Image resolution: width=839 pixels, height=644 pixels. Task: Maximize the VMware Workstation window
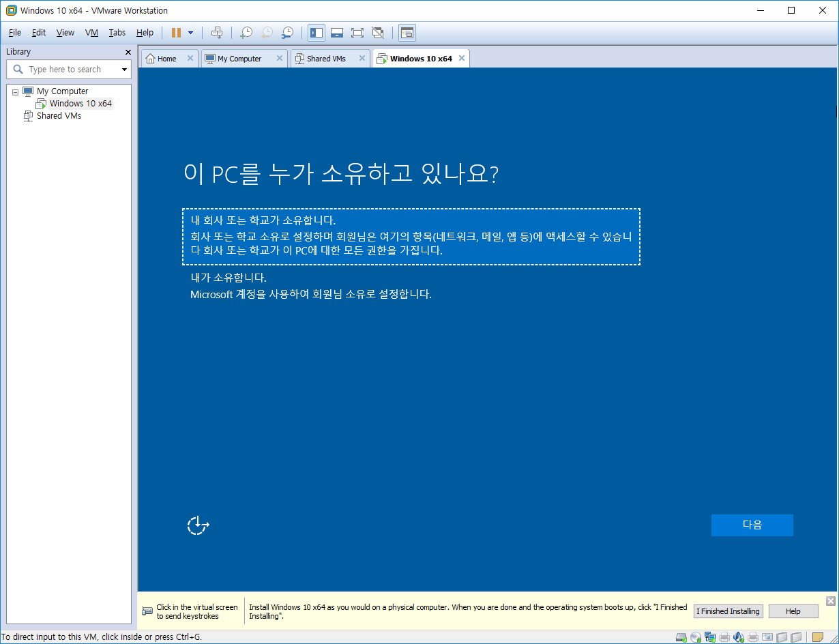791,10
